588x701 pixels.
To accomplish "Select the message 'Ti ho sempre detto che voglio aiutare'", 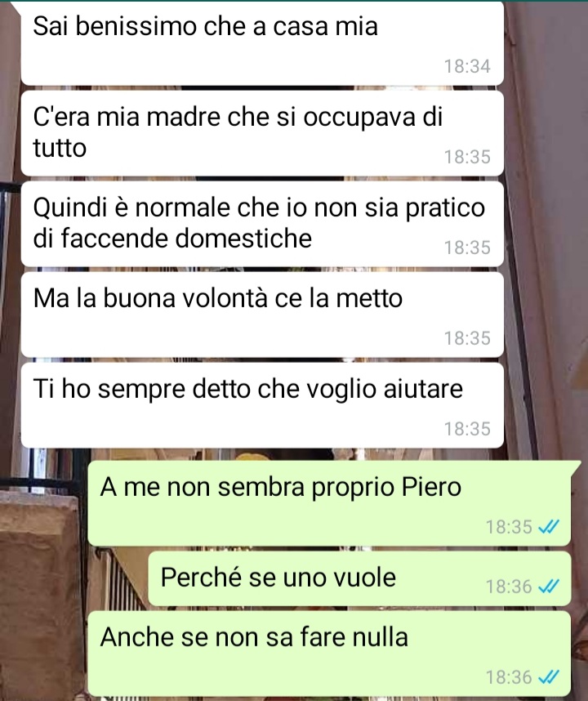I will tap(262, 405).
